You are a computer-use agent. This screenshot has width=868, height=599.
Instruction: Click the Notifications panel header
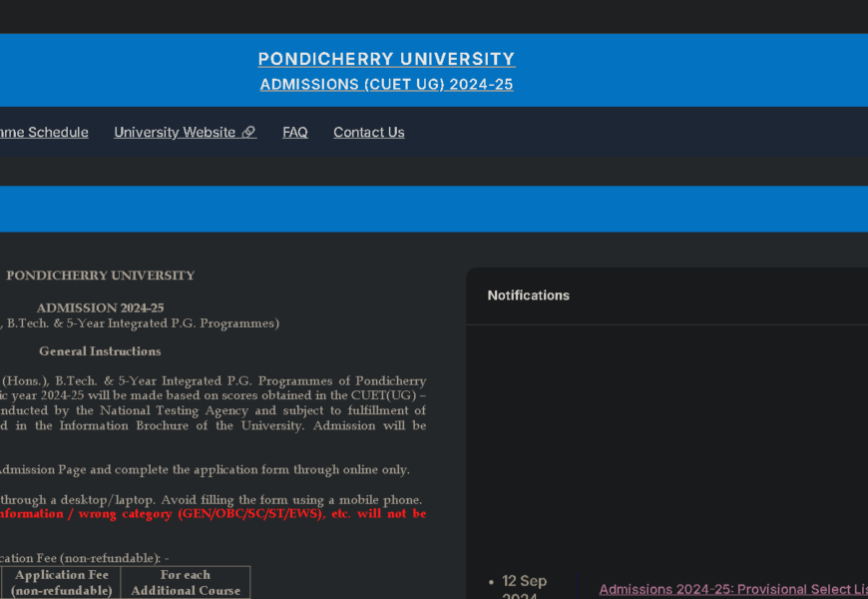click(x=529, y=296)
